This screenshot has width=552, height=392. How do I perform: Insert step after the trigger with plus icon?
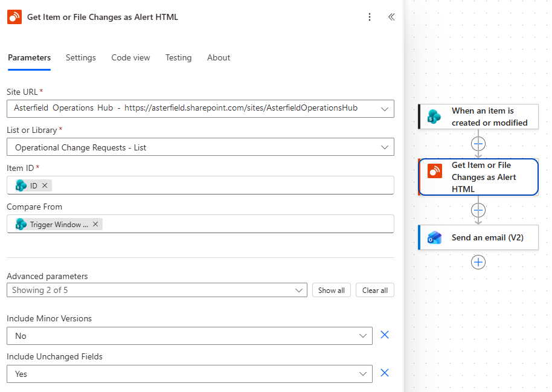click(x=478, y=144)
